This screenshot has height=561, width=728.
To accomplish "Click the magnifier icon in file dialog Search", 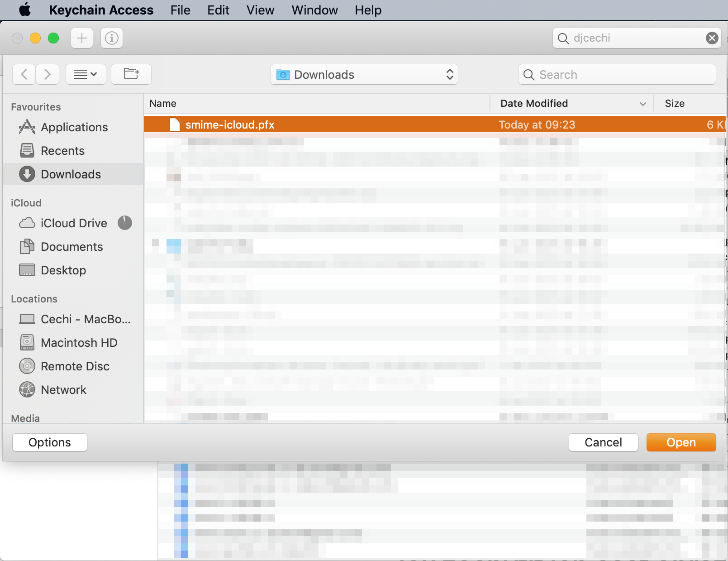I will coord(528,75).
